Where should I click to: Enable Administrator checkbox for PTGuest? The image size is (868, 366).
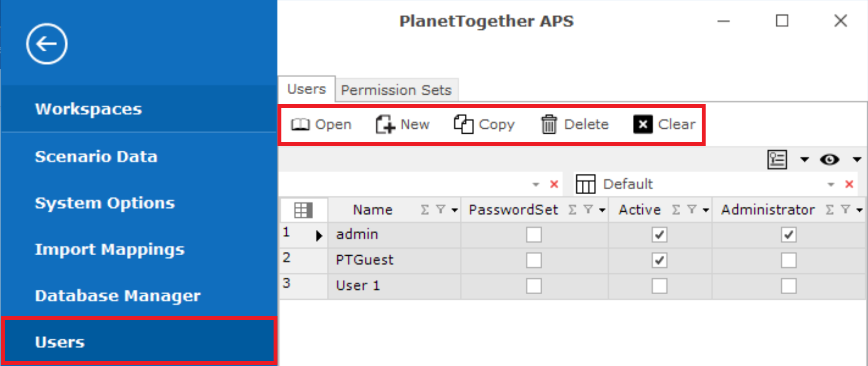(x=789, y=260)
